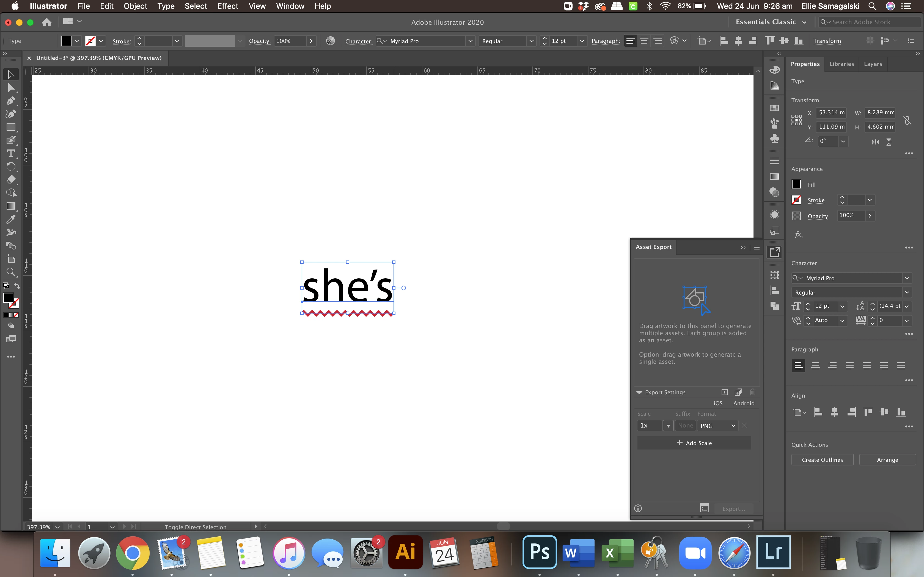Pick the Eyedropper tool
The width and height of the screenshot is (924, 577).
(11, 220)
